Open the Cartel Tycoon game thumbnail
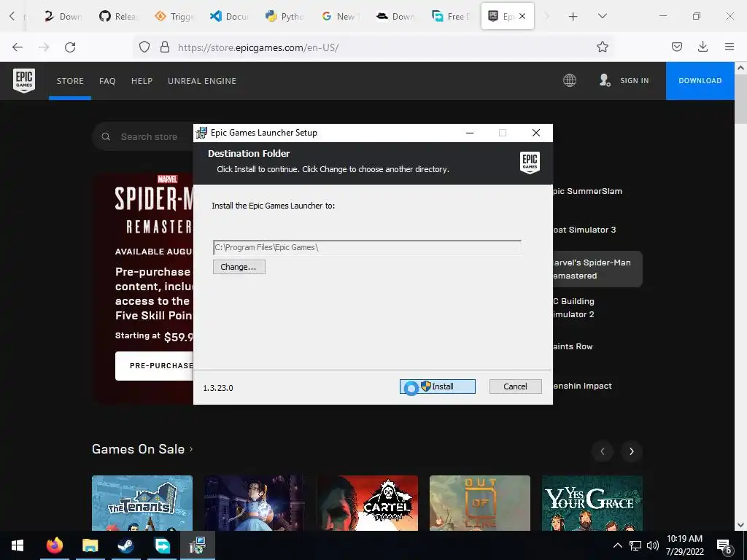The width and height of the screenshot is (747, 560). click(368, 503)
